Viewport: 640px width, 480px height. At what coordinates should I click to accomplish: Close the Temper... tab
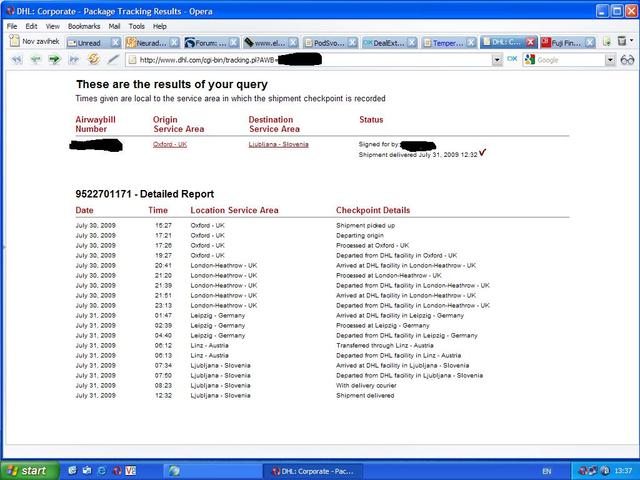coord(471,42)
